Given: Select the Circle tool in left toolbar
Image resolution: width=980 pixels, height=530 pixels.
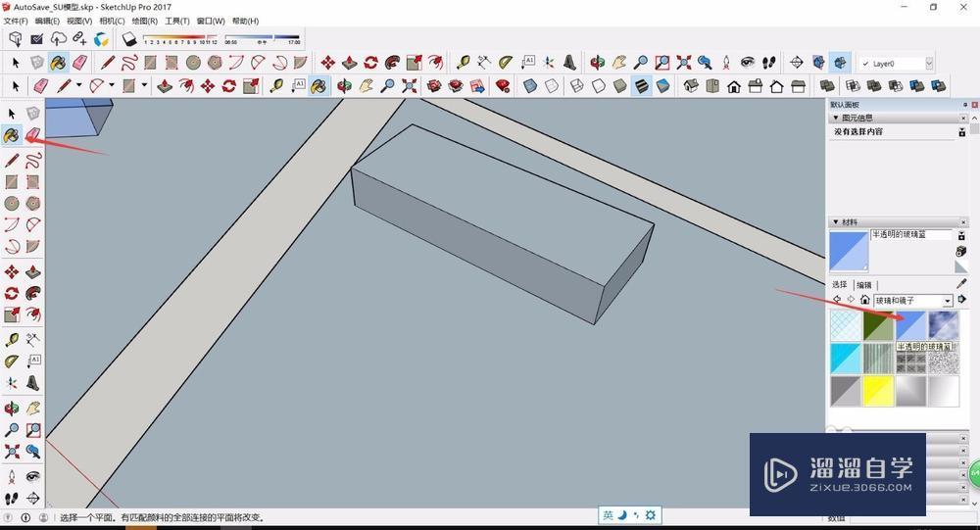Looking at the screenshot, I should (11, 203).
